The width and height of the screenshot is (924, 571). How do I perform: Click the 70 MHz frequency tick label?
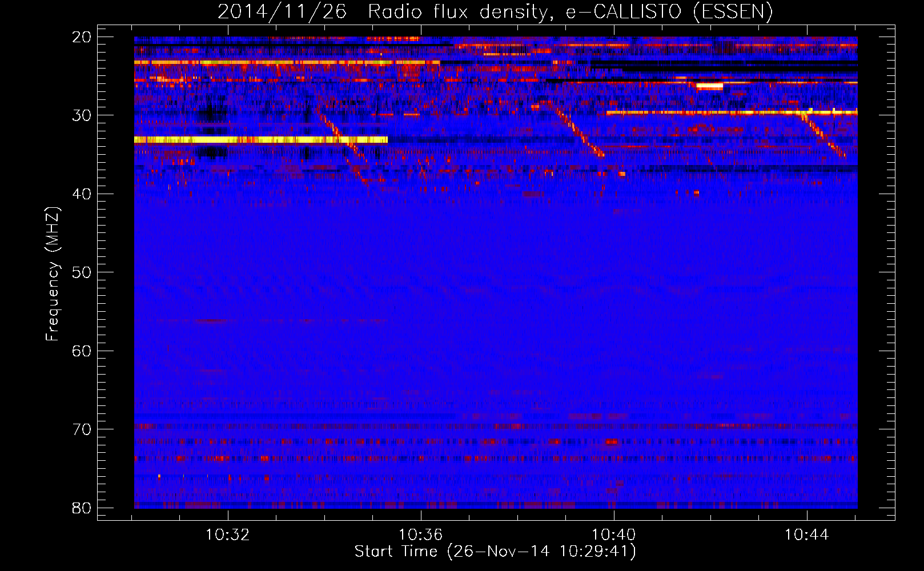tap(82, 429)
